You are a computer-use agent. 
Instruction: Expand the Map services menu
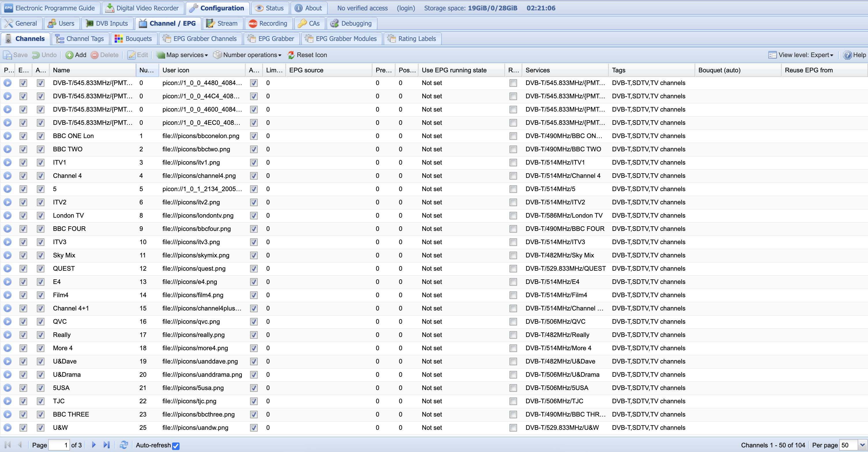182,55
